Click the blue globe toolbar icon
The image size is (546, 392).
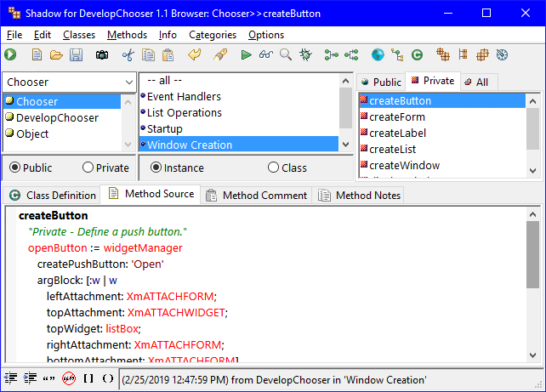point(378,54)
